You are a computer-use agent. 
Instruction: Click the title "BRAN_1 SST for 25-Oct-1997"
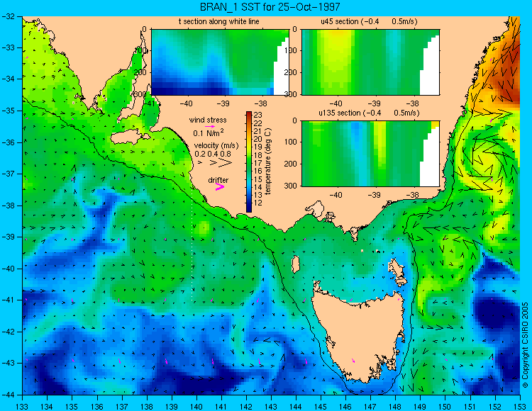click(x=270, y=7)
